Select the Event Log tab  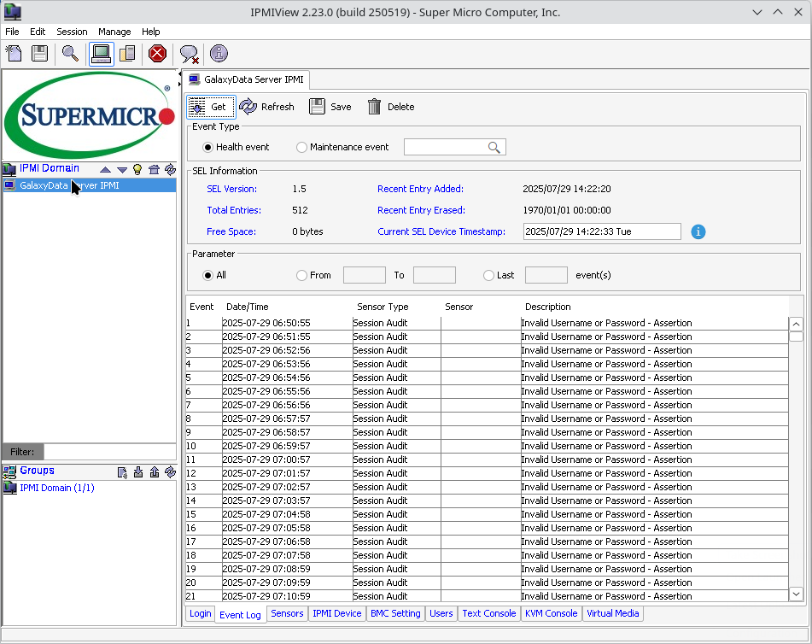coord(240,614)
